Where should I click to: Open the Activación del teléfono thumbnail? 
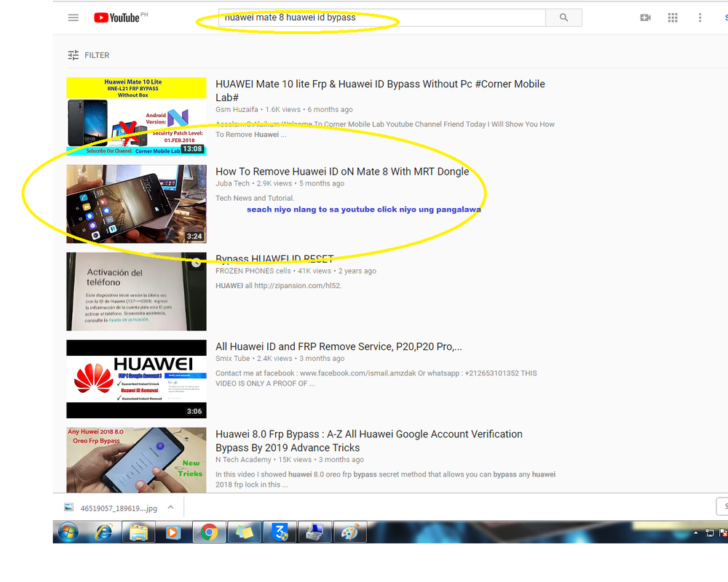[137, 292]
